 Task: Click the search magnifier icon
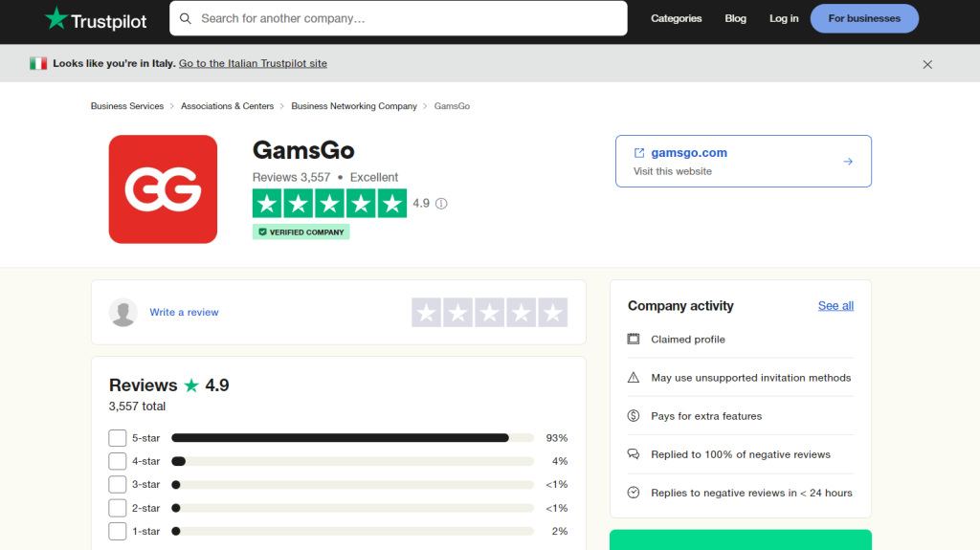point(186,19)
